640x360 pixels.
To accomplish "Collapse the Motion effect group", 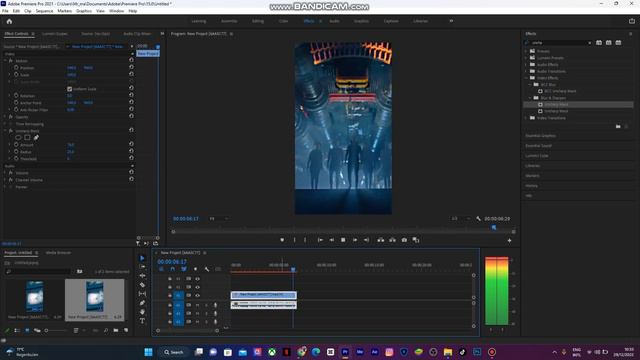I will [5, 61].
